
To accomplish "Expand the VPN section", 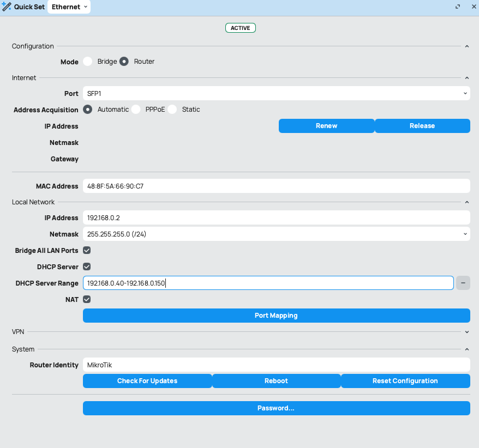I will point(466,332).
